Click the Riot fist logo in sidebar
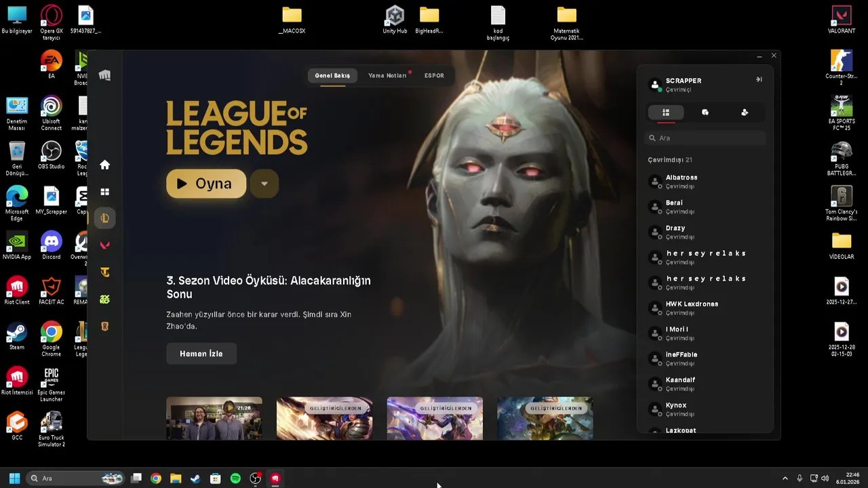The image size is (868, 488). click(104, 75)
